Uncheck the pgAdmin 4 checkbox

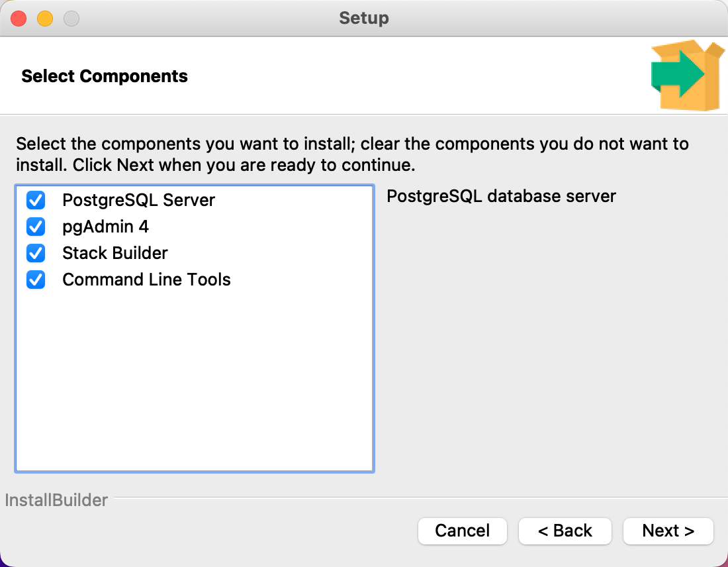tap(36, 227)
